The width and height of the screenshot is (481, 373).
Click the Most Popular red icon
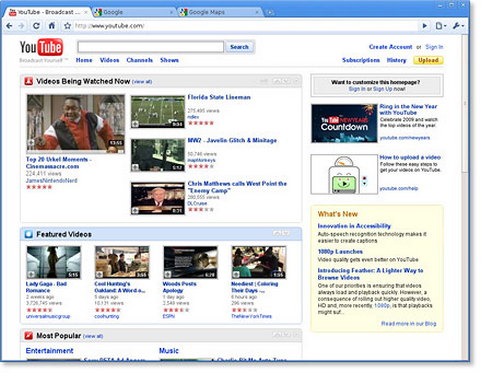(x=29, y=335)
